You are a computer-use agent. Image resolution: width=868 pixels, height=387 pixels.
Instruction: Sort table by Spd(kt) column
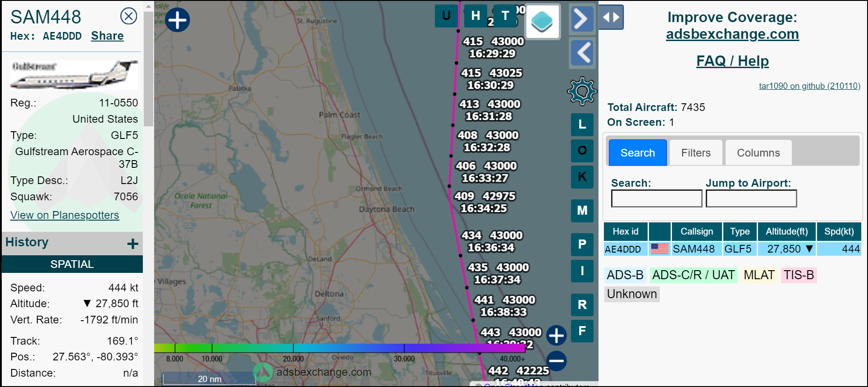(x=839, y=231)
